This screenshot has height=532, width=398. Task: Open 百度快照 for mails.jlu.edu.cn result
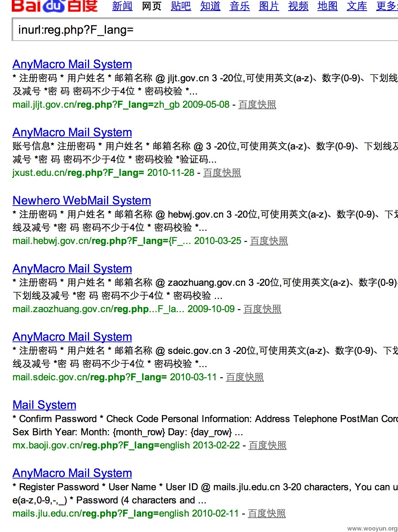point(267,513)
